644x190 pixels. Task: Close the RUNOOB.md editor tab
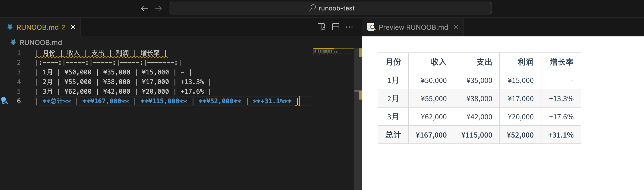tap(73, 27)
